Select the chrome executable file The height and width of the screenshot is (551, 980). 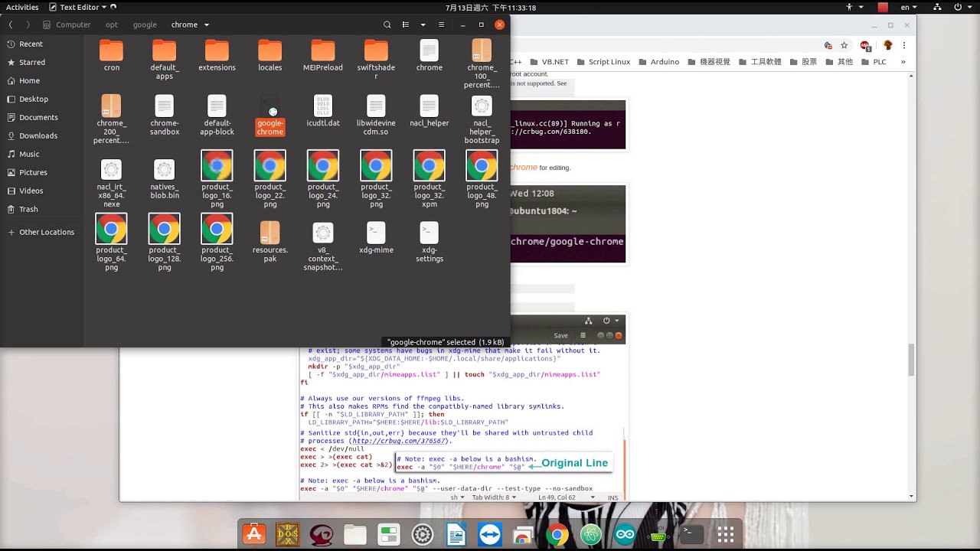(x=430, y=55)
